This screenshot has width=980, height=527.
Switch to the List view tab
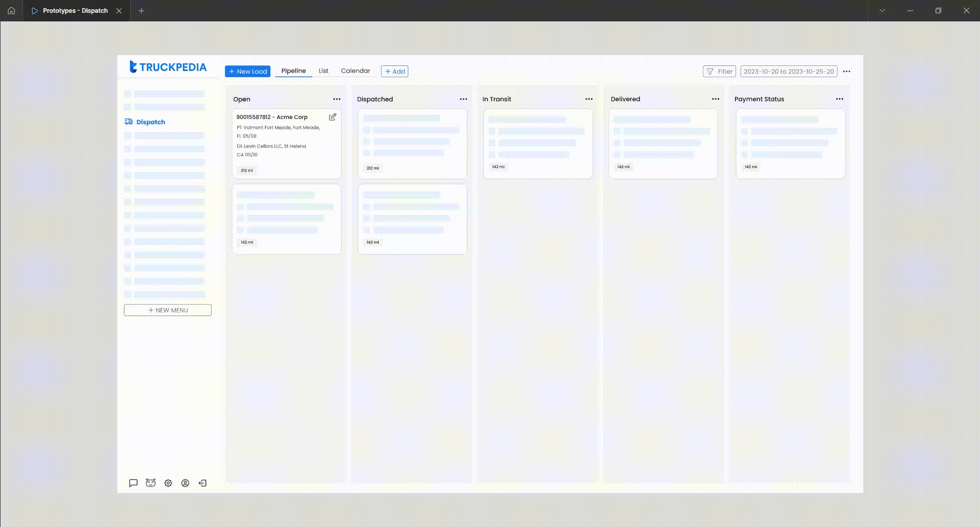coord(323,71)
